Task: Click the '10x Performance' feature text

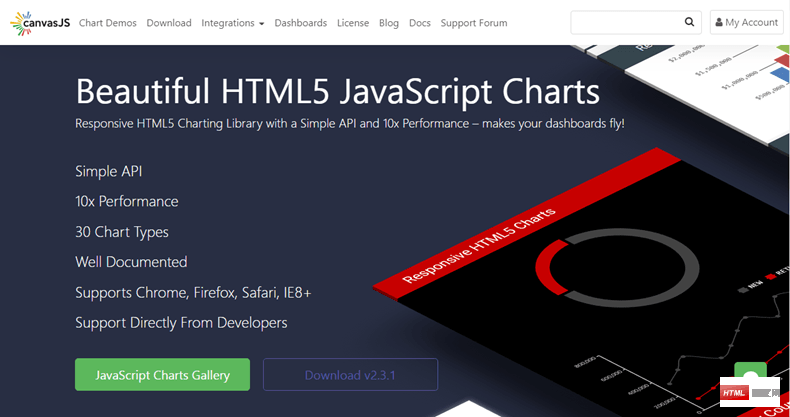Action: (x=127, y=201)
